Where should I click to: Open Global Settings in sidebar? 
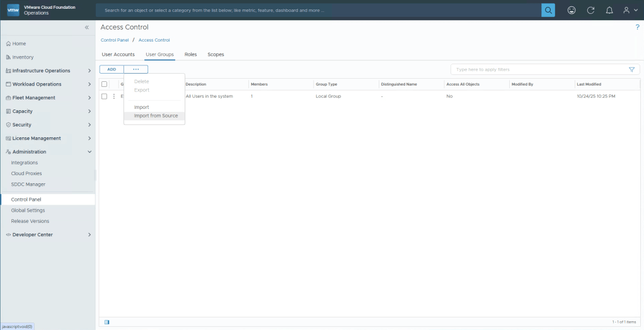pos(28,210)
